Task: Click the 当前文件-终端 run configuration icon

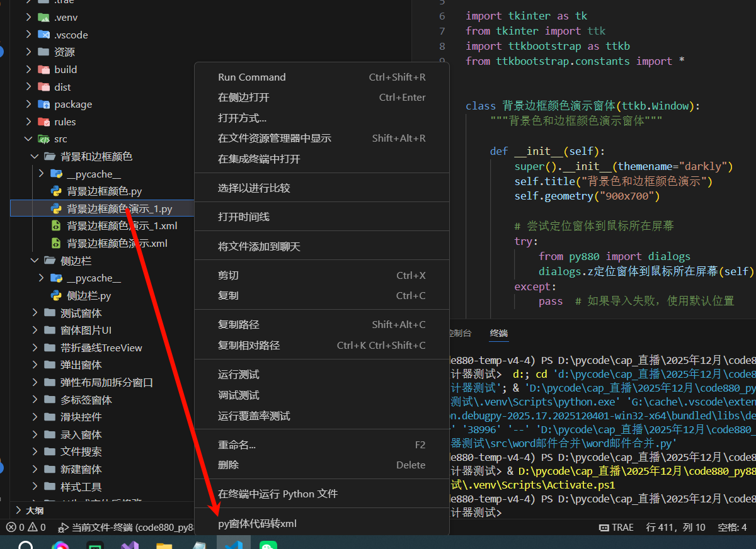Action: click(64, 528)
